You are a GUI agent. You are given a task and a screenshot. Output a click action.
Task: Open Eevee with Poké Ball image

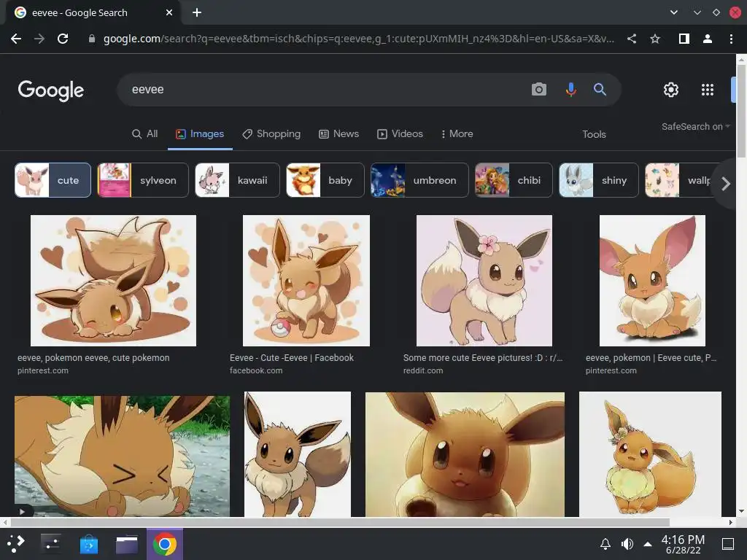coord(306,281)
